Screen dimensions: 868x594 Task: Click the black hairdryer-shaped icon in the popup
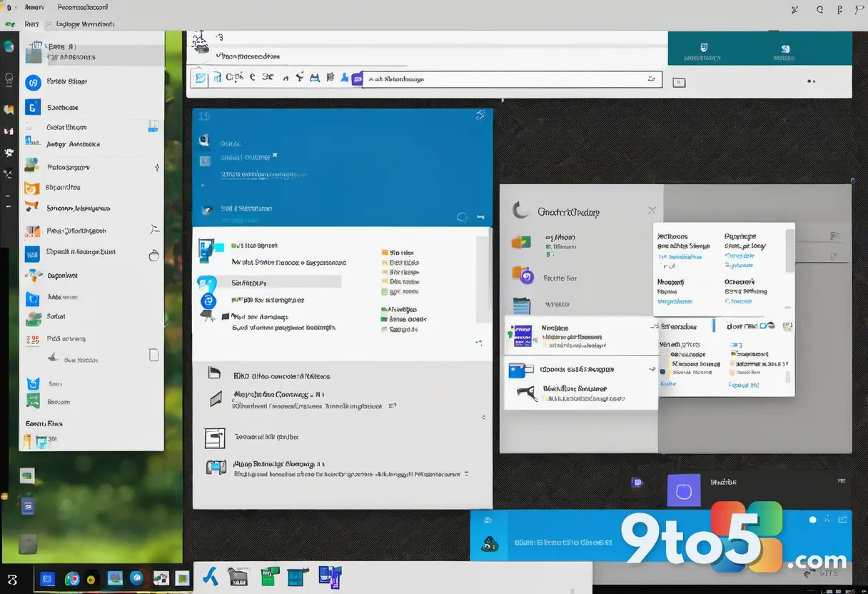pos(526,392)
